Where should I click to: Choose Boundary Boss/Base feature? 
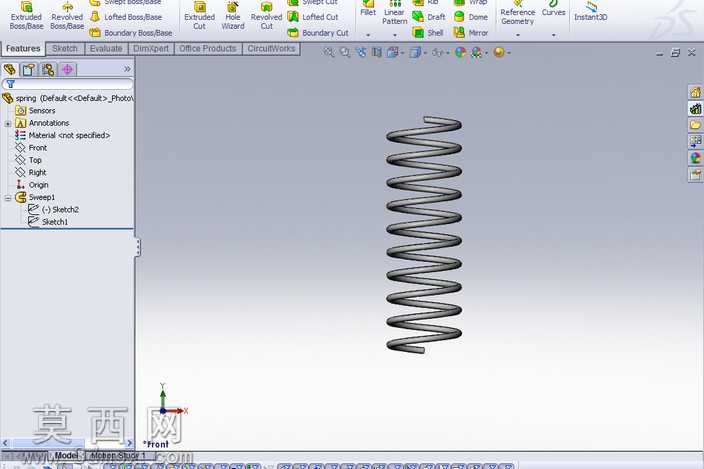tap(131, 33)
